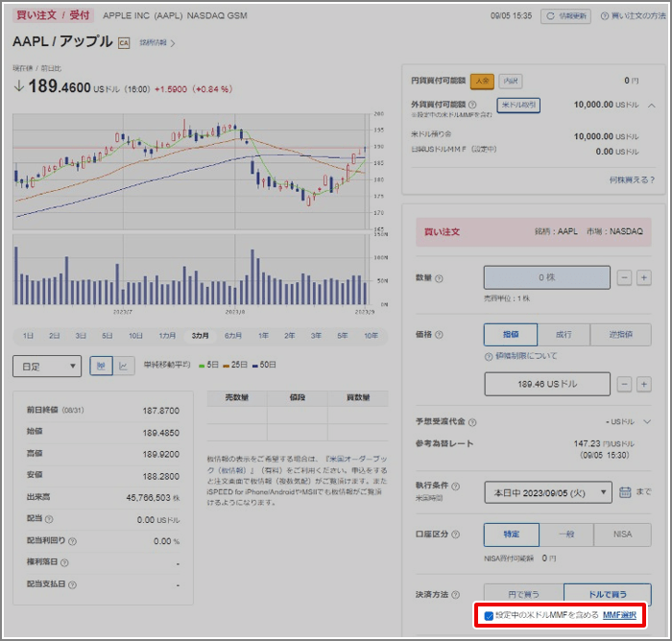The width and height of the screenshot is (672, 641).
Task: Collapse the foreign currency buying power section
Action: tap(652, 106)
